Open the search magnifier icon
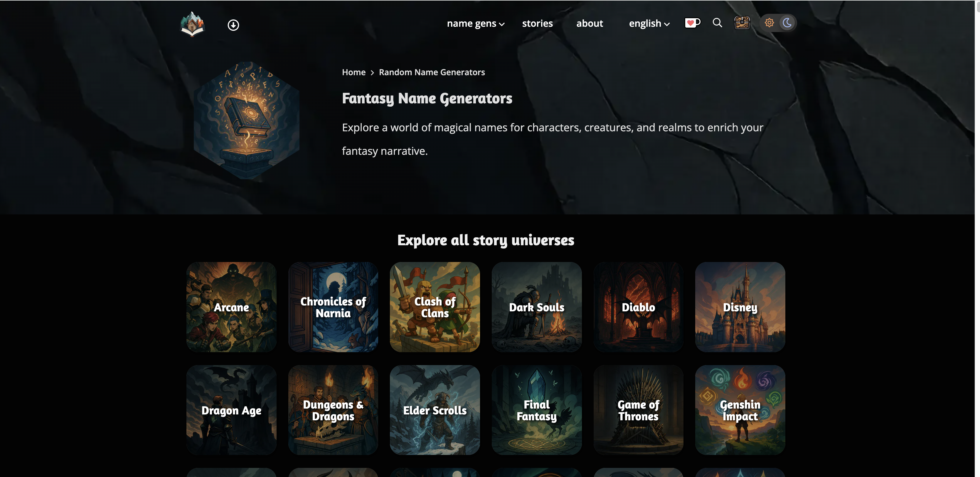Screen dimensions: 980x477 (x=717, y=23)
